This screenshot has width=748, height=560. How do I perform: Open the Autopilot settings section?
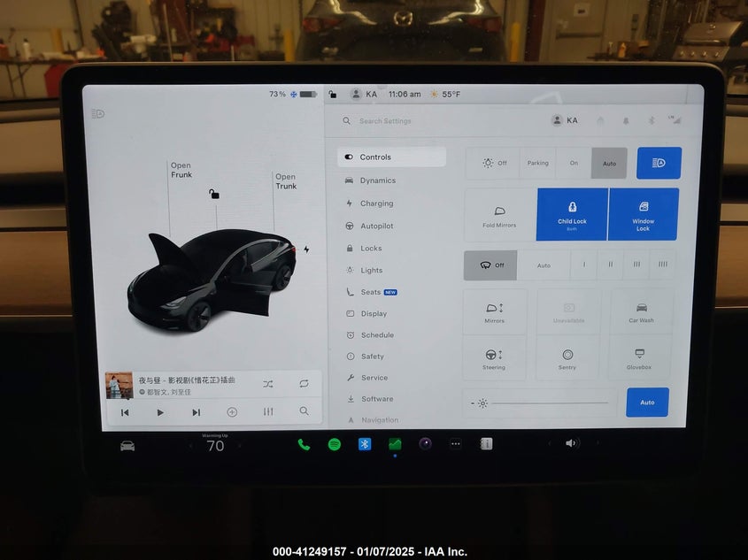tap(376, 226)
